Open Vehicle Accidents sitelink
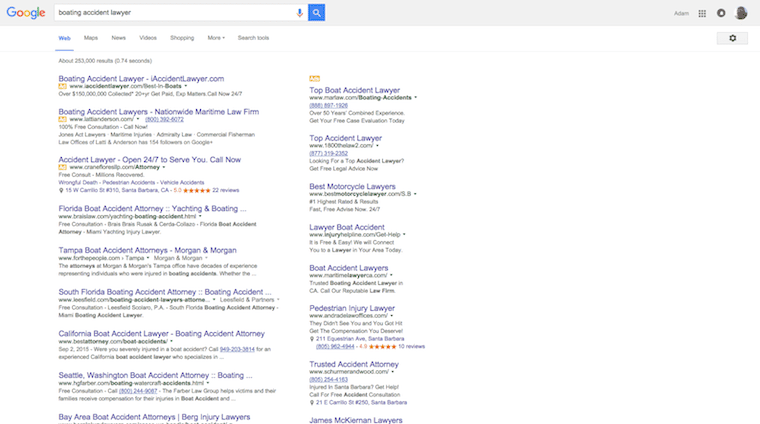The image size is (760, 424). coord(182,183)
